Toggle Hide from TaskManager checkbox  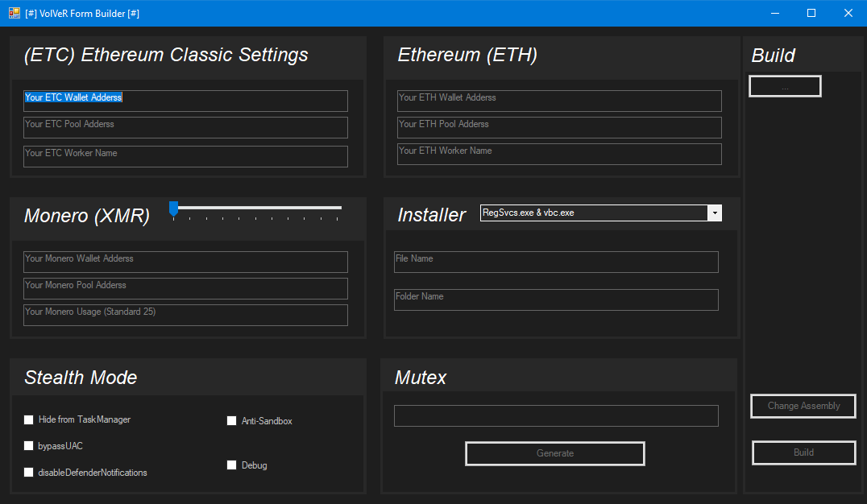pos(29,420)
